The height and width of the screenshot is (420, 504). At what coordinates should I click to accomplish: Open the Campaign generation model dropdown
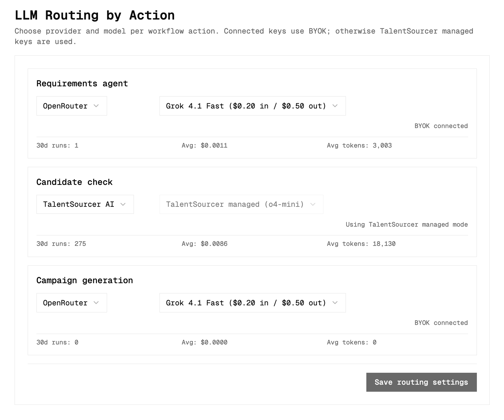[252, 303]
